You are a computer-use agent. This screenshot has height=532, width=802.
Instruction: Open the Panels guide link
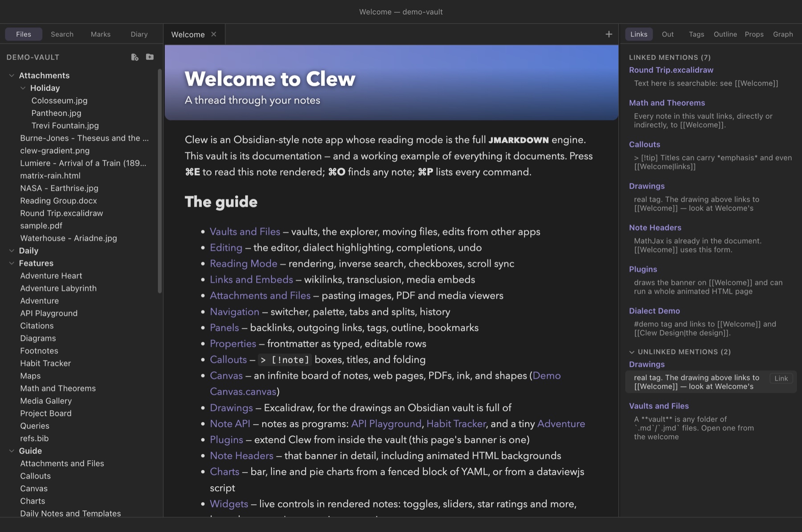[224, 328]
